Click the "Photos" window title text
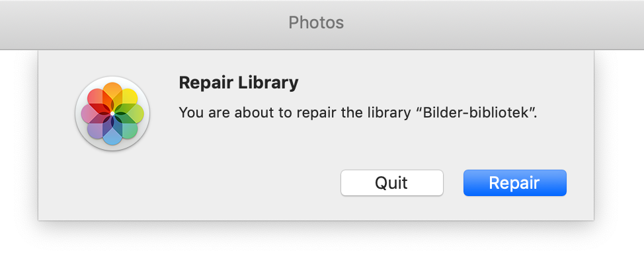This screenshot has width=644, height=268. 316,22
